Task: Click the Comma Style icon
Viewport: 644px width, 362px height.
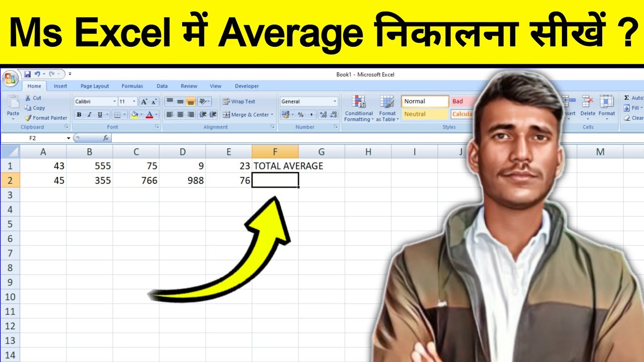Action: click(311, 115)
